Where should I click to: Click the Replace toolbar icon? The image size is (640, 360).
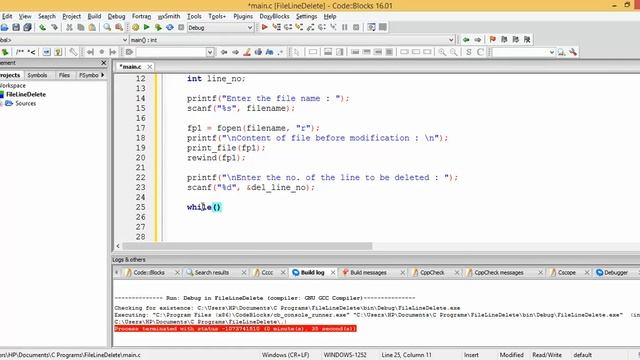pos(119,27)
